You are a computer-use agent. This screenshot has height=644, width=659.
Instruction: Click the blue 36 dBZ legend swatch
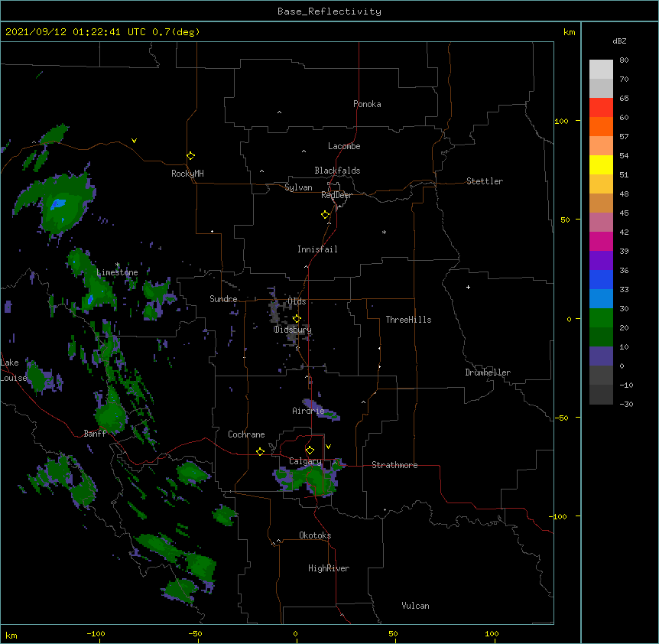(601, 279)
